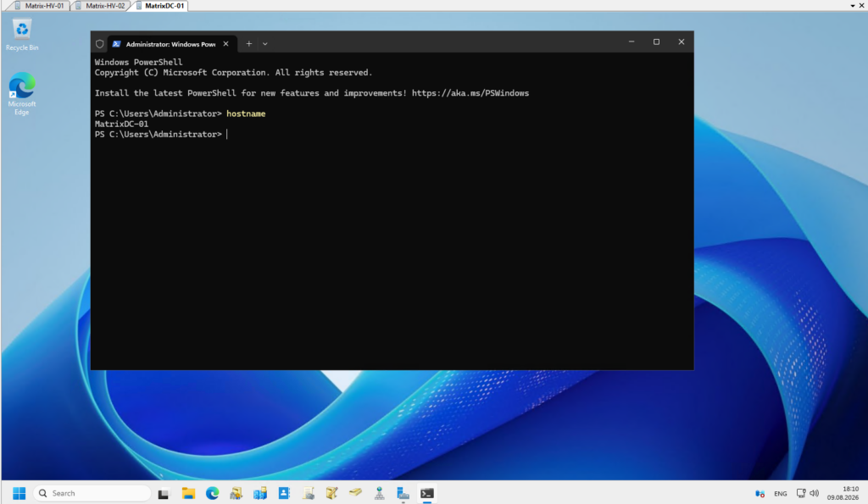Viewport: 868px width, 504px height.
Task: Open the volume control in system tray
Action: [815, 494]
